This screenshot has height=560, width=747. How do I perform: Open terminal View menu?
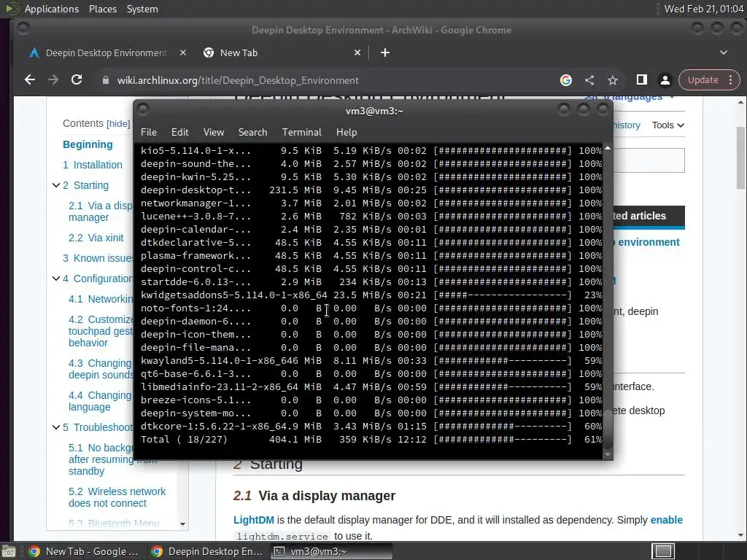[214, 133]
